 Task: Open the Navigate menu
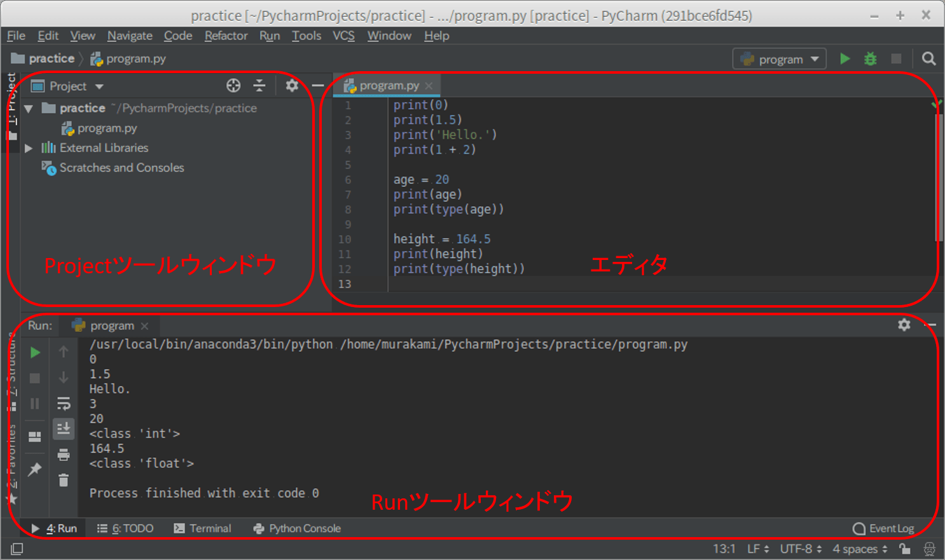click(130, 36)
